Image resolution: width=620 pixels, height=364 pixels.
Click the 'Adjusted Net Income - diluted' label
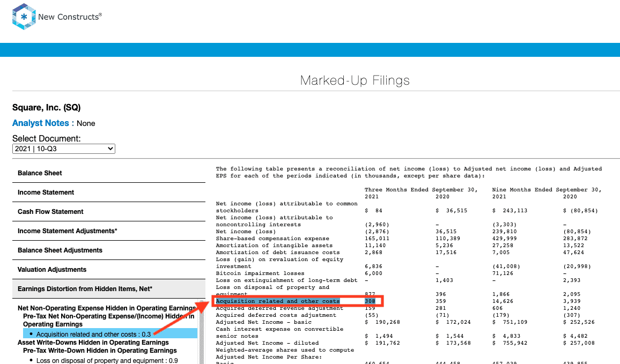pos(267,343)
